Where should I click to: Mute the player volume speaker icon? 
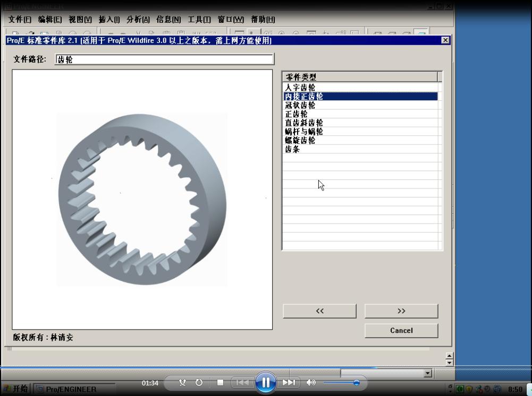click(310, 382)
